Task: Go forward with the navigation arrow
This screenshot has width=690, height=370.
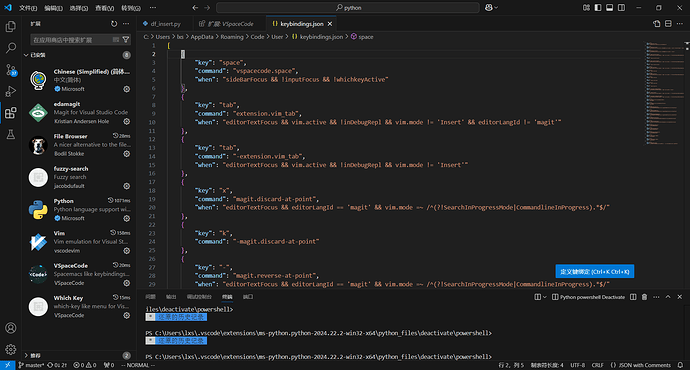Action: pos(207,7)
